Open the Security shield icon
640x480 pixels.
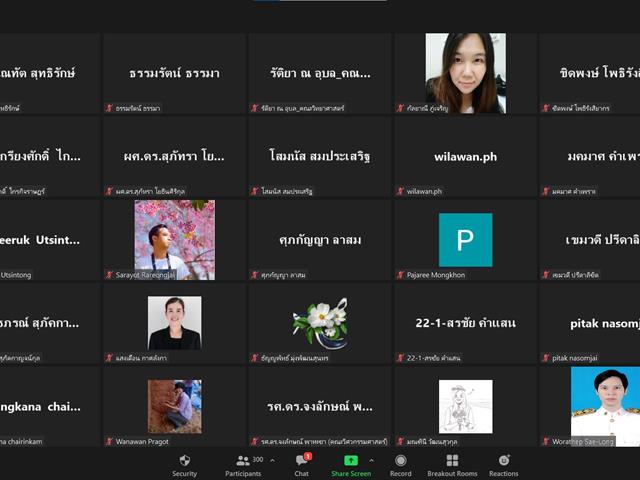(x=184, y=460)
